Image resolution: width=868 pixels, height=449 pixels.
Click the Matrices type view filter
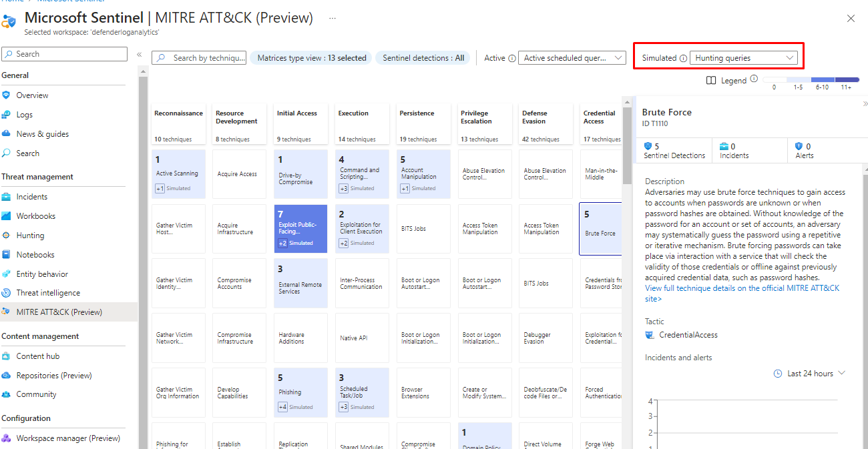(x=311, y=58)
